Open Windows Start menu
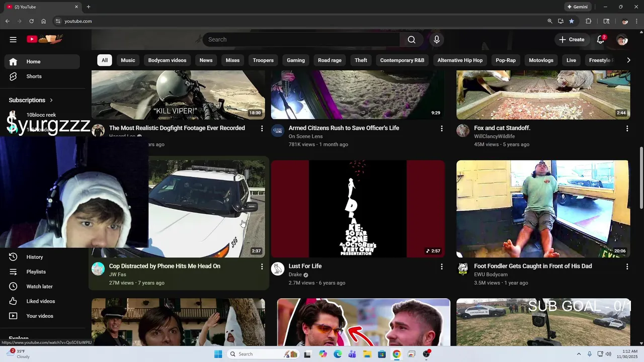644x362 pixels. click(x=218, y=354)
